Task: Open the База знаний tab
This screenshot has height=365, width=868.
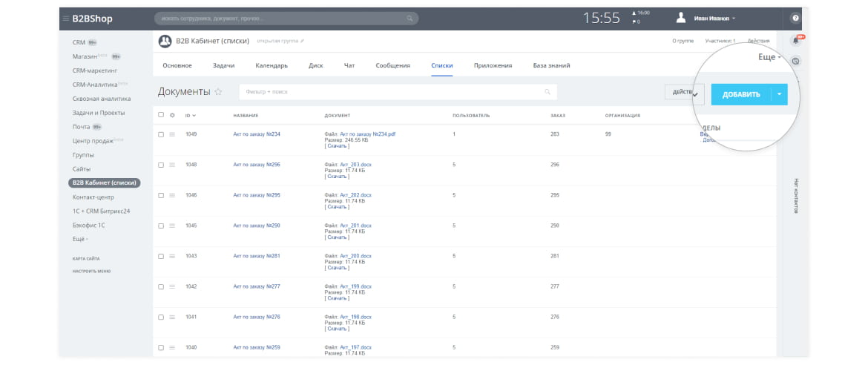Action: click(551, 65)
